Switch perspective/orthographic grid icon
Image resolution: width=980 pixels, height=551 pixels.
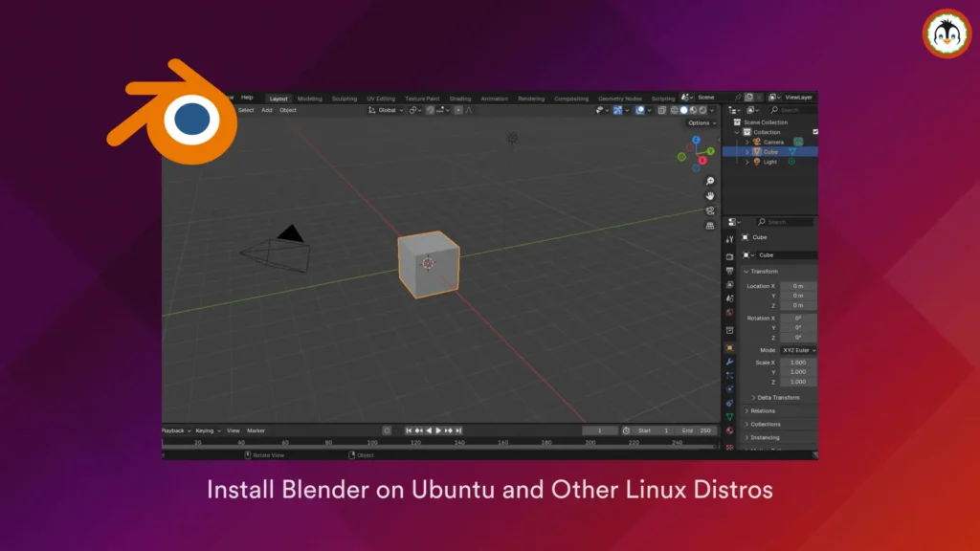(x=710, y=226)
